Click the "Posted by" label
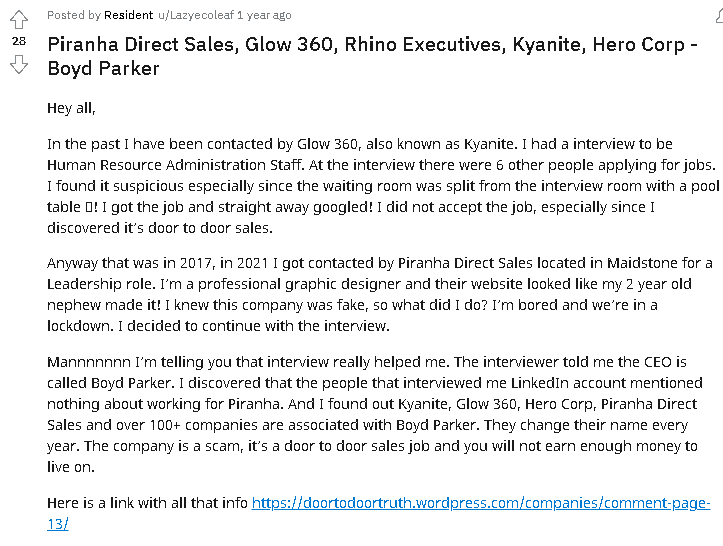Screen dimensions: 723x546 (x=72, y=15)
